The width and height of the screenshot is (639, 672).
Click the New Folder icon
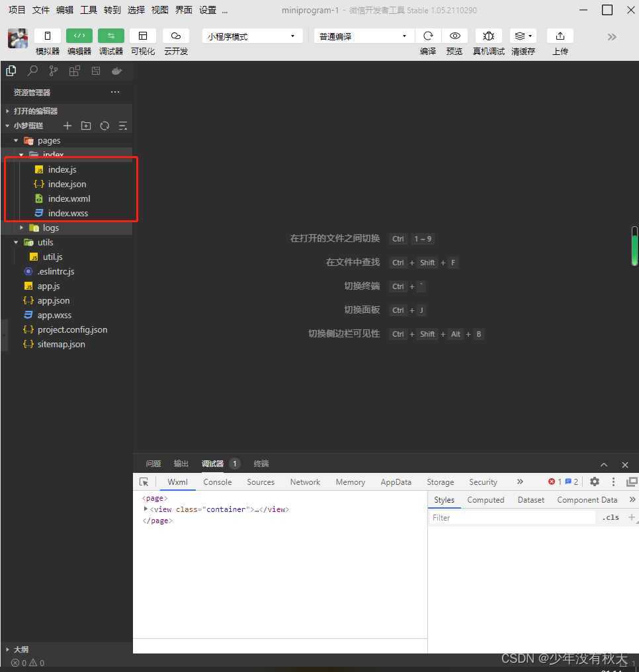(x=86, y=126)
